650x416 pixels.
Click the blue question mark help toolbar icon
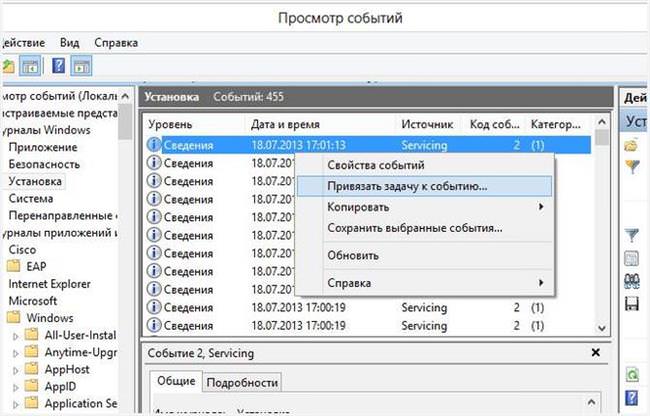pos(58,65)
